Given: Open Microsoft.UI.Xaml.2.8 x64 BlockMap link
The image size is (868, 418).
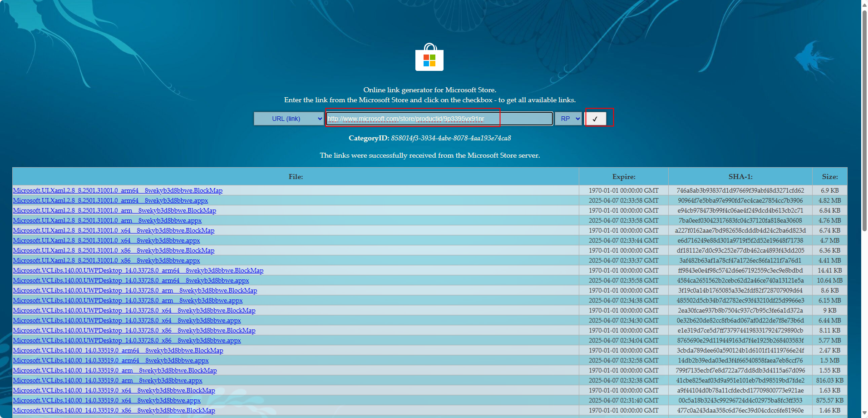Looking at the screenshot, I should point(113,230).
